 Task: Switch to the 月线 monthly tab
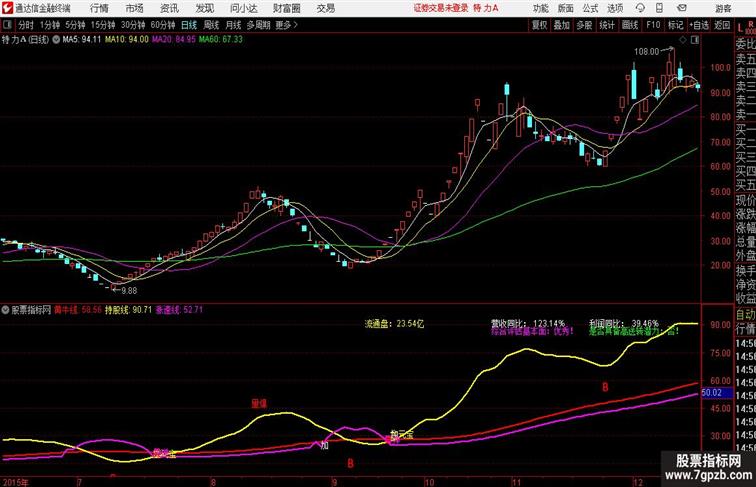click(x=233, y=25)
